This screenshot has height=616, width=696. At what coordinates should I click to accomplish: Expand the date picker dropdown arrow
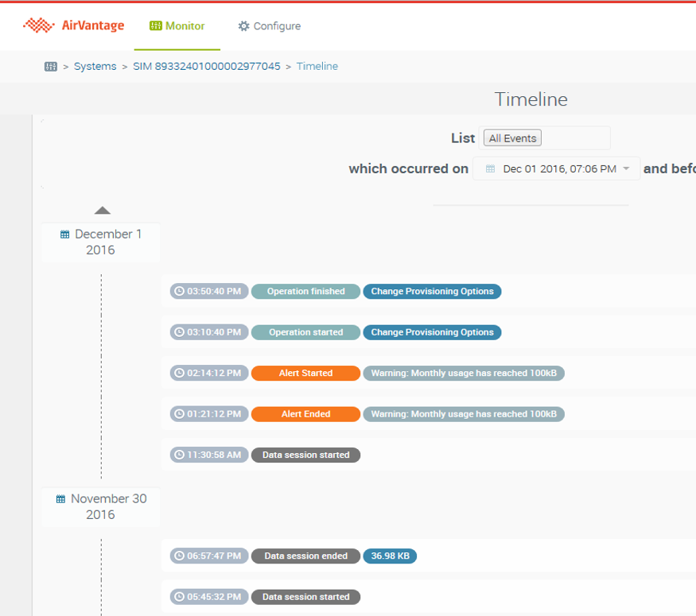pos(626,169)
